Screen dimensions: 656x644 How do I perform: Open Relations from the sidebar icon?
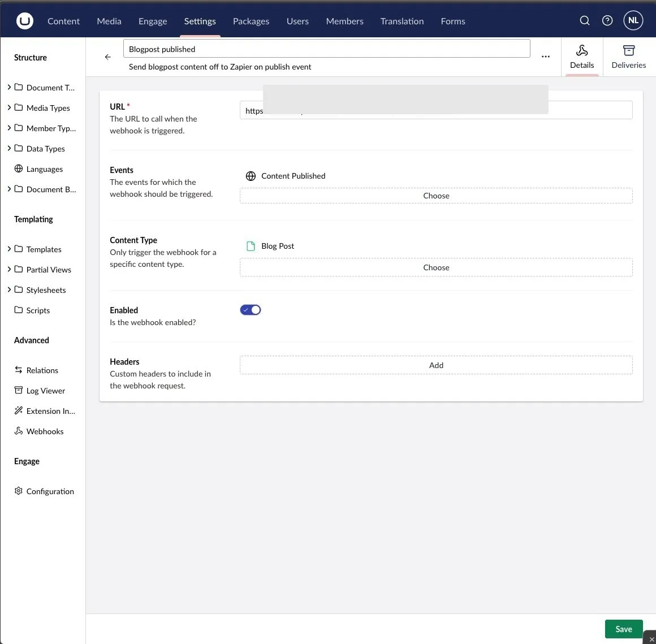pyautogui.click(x=19, y=370)
